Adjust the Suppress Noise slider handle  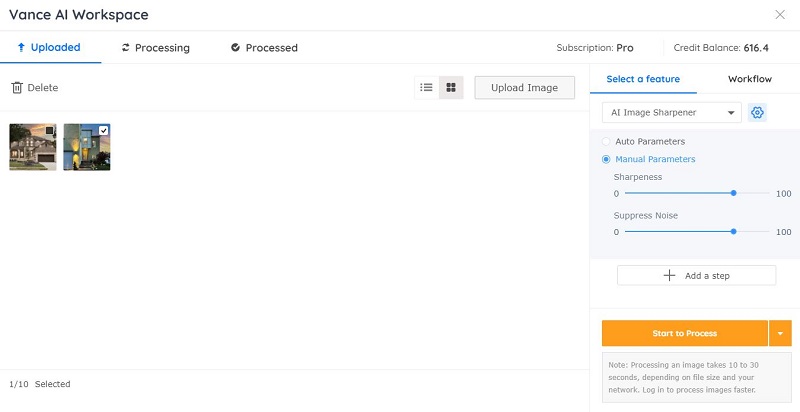(x=733, y=231)
